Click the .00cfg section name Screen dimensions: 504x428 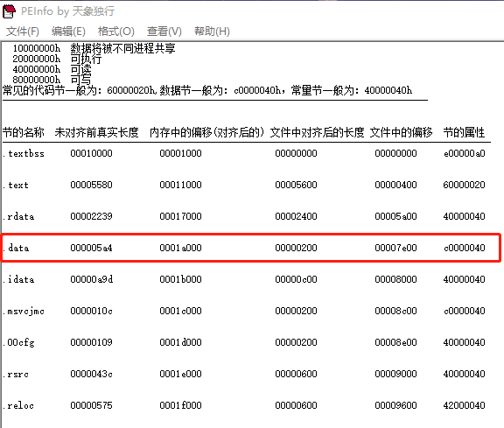(18, 342)
